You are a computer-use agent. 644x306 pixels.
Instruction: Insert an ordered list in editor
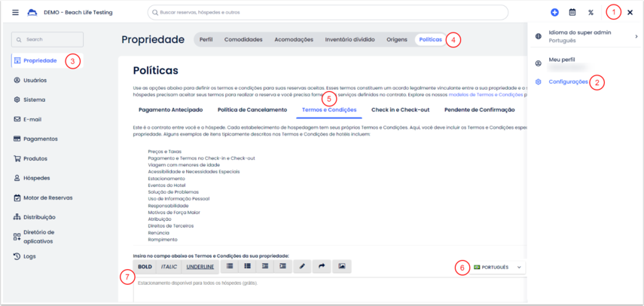(x=248, y=267)
